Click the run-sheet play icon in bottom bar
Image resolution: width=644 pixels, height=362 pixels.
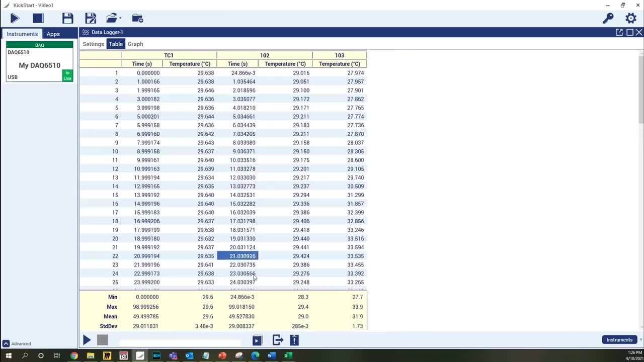257,340
